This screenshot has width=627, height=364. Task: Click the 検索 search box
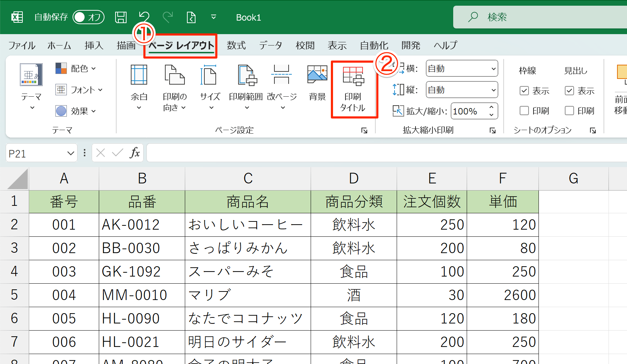(540, 17)
